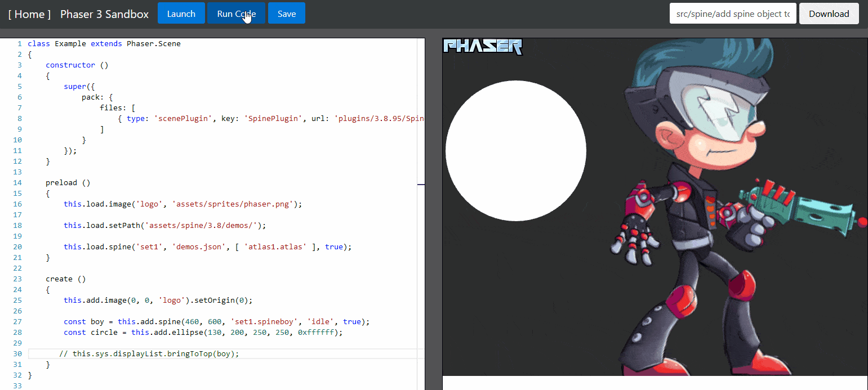Click the 'preload ()' code line

pos(68,182)
